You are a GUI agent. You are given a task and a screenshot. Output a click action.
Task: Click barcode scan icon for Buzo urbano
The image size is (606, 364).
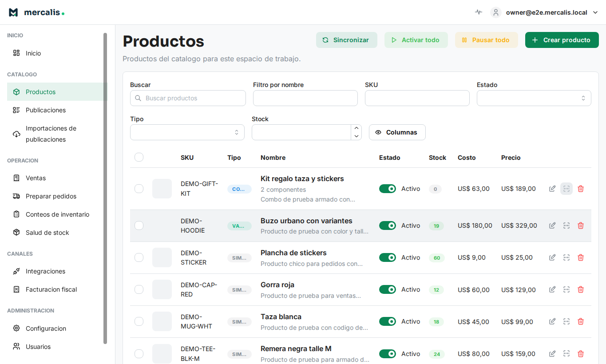point(566,226)
